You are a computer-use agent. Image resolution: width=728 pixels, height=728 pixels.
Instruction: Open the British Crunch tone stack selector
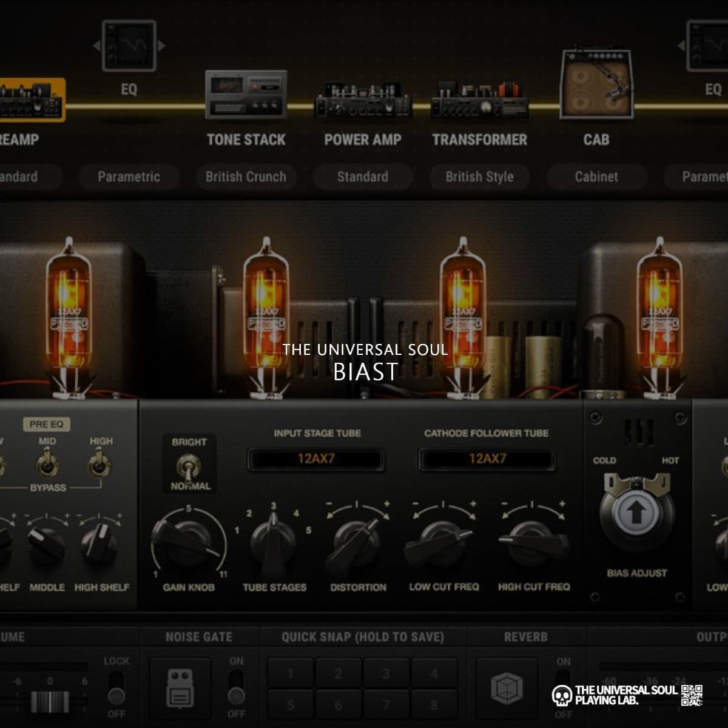coord(246,177)
